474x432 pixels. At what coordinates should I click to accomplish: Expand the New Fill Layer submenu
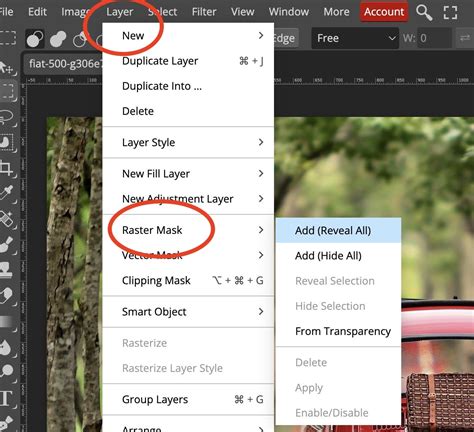(x=188, y=173)
